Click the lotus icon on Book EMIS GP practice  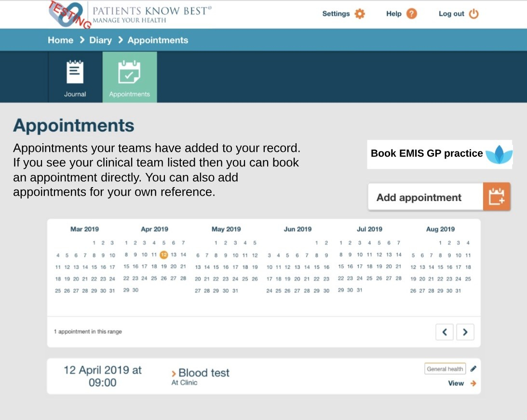500,153
